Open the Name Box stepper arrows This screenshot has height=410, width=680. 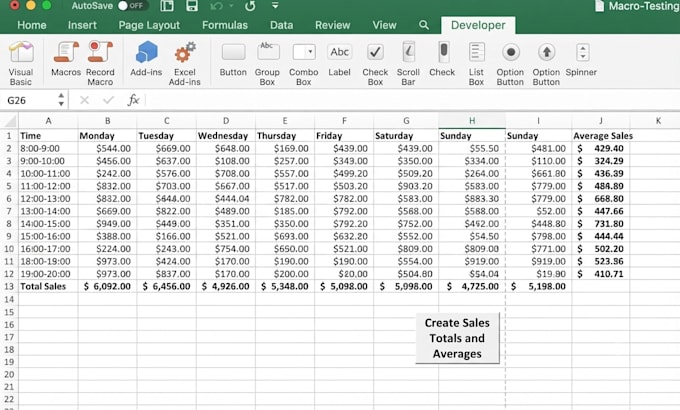(61, 100)
